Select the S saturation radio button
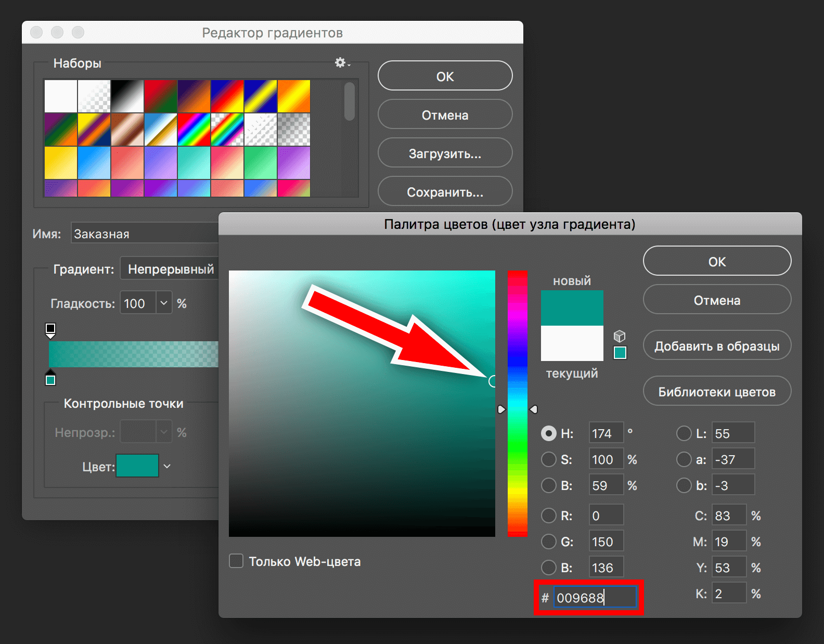This screenshot has height=644, width=824. point(548,459)
